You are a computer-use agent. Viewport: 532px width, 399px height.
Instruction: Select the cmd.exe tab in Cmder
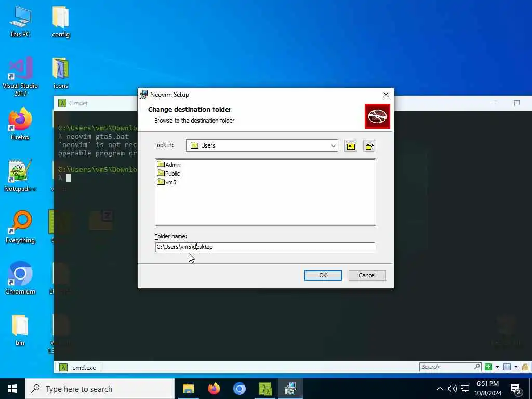pos(78,367)
